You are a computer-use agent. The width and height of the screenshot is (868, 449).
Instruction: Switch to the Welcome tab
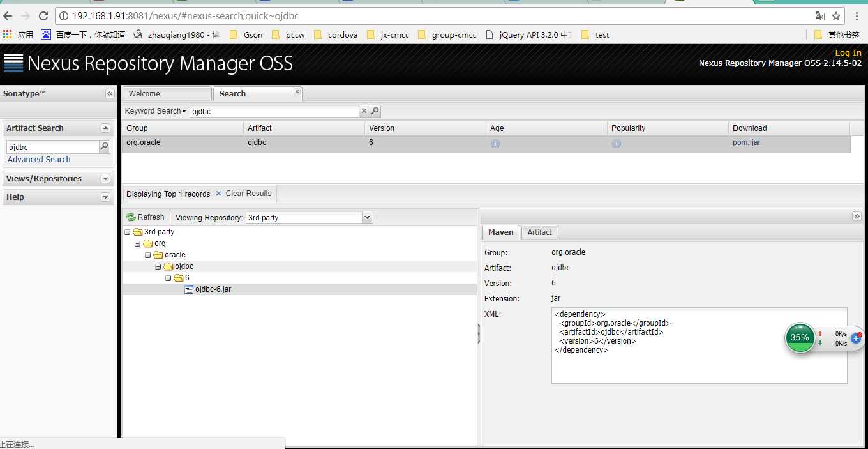pyautogui.click(x=167, y=94)
